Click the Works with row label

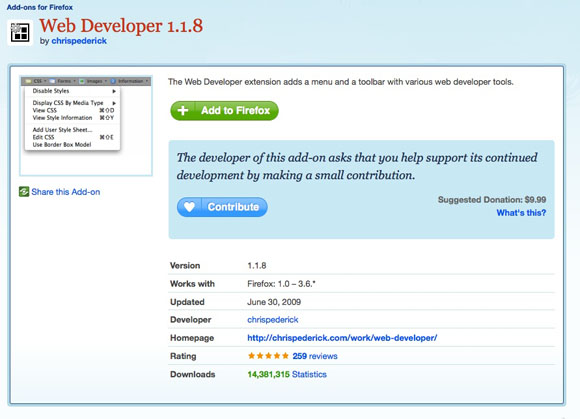click(x=192, y=284)
